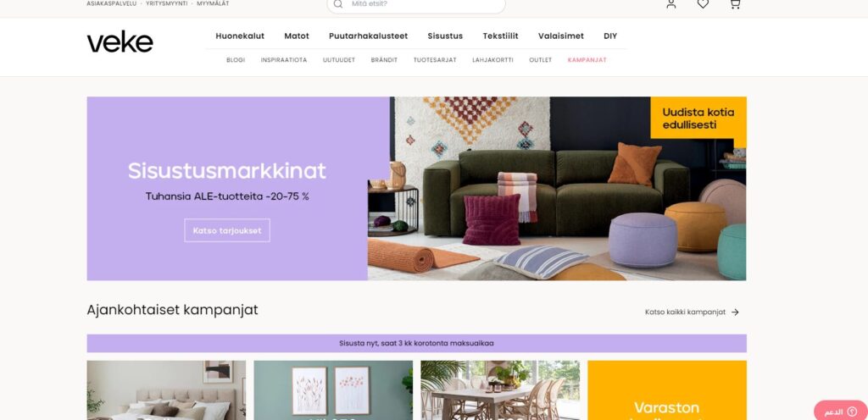868x420 pixels.
Task: Click the purple Sisusta nyt payment banner
Action: [416, 343]
